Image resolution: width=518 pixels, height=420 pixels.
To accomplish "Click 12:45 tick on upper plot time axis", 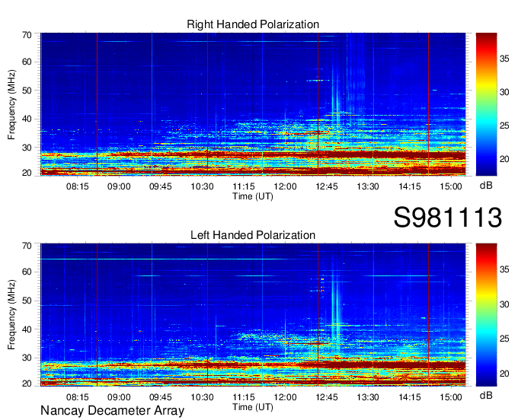I will click(327, 186).
